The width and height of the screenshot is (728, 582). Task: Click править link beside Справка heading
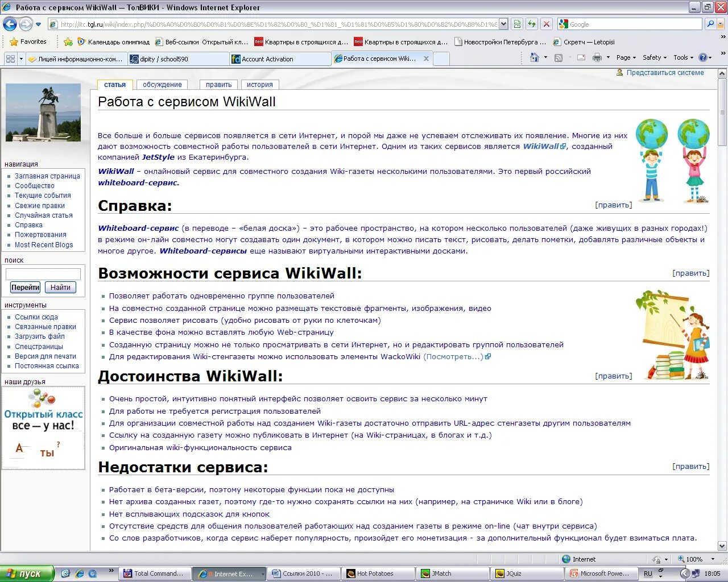[614, 205]
